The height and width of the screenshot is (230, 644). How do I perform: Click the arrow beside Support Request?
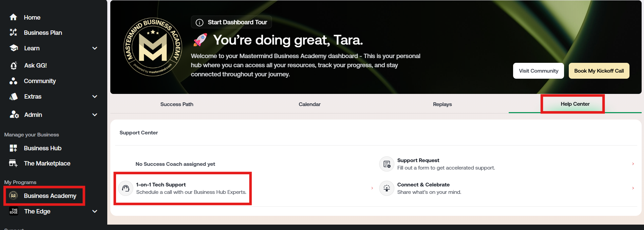(x=633, y=164)
